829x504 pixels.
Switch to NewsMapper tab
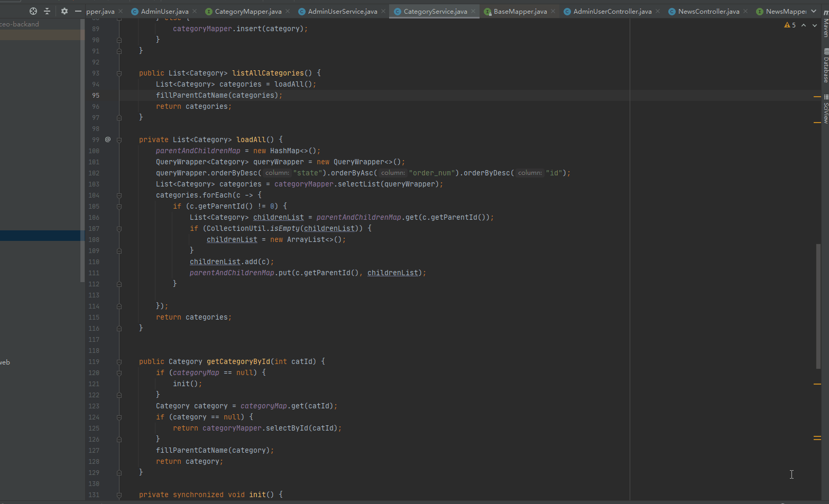point(786,11)
